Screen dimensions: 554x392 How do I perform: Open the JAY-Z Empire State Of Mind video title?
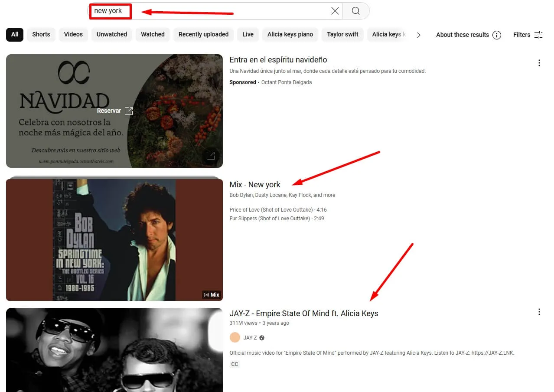tap(303, 314)
